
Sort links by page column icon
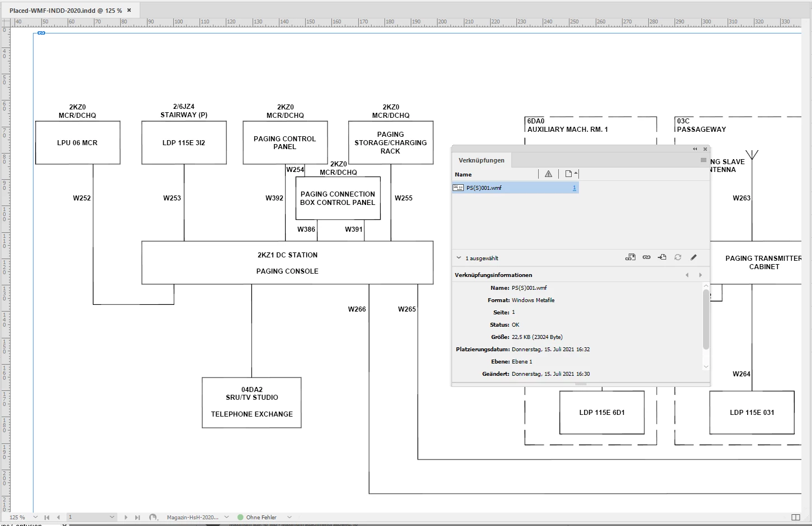click(x=569, y=174)
